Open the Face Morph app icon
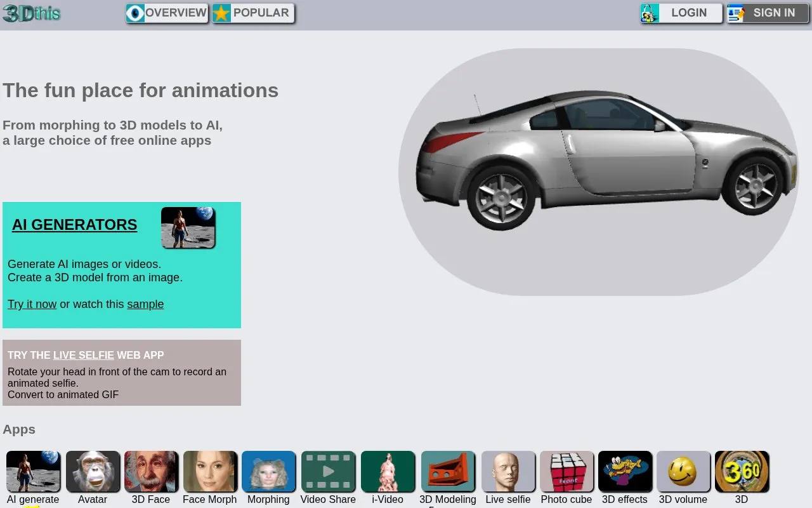This screenshot has width=812, height=508. click(x=210, y=471)
